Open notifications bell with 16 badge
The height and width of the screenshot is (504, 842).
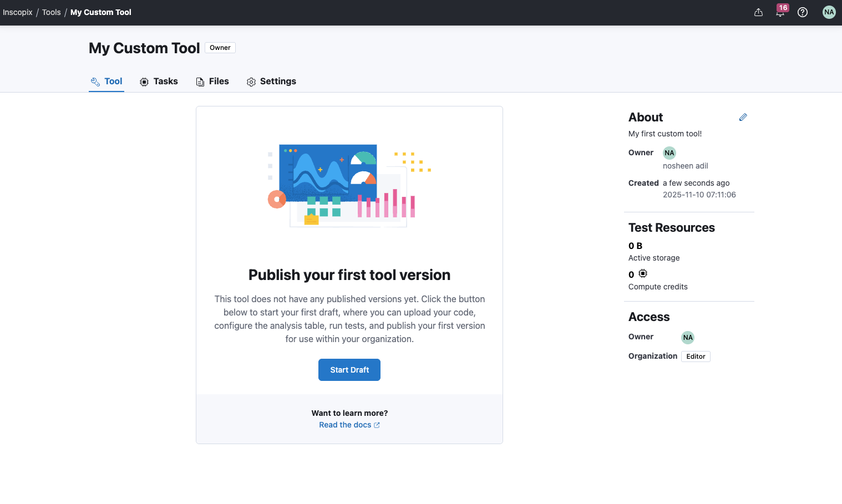(780, 12)
